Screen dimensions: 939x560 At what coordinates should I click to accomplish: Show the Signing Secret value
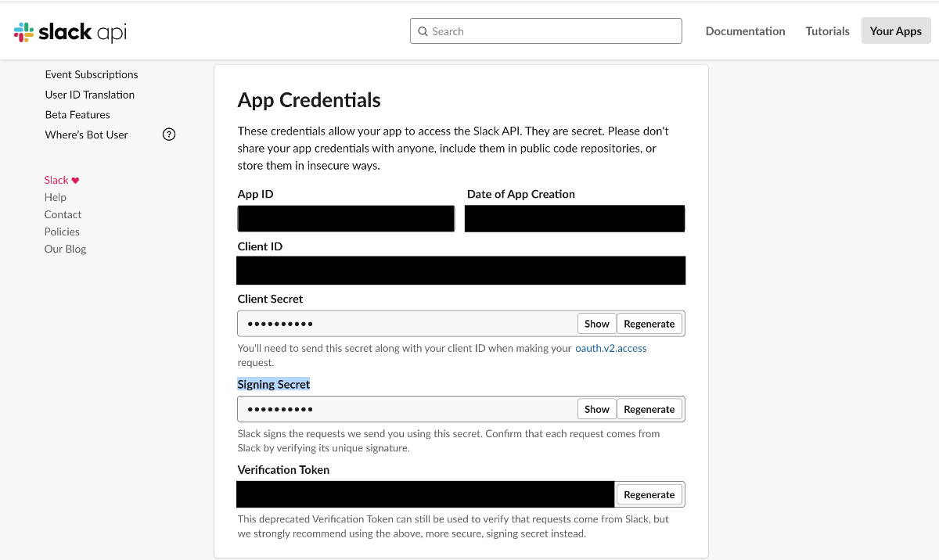click(596, 409)
